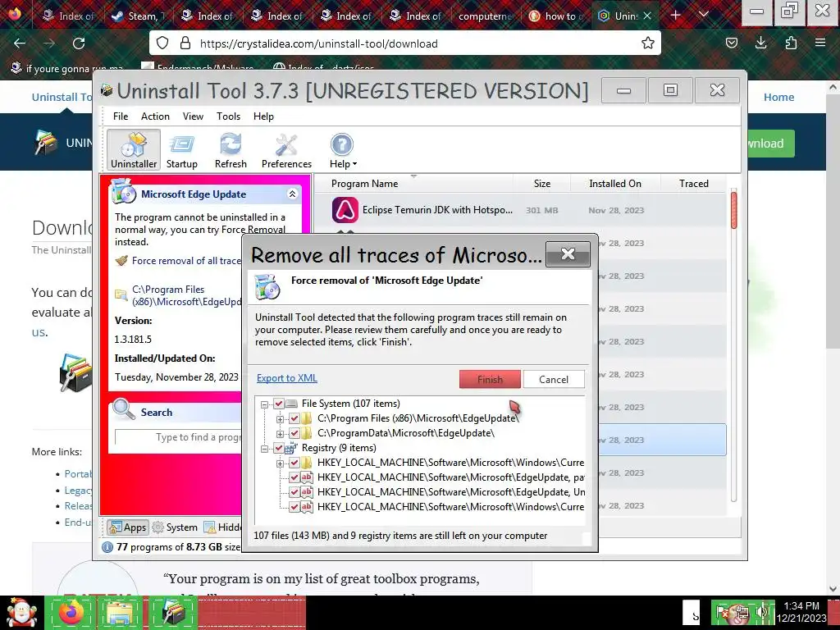
Task: Click the Refresh toolbar icon
Action: pos(231,151)
